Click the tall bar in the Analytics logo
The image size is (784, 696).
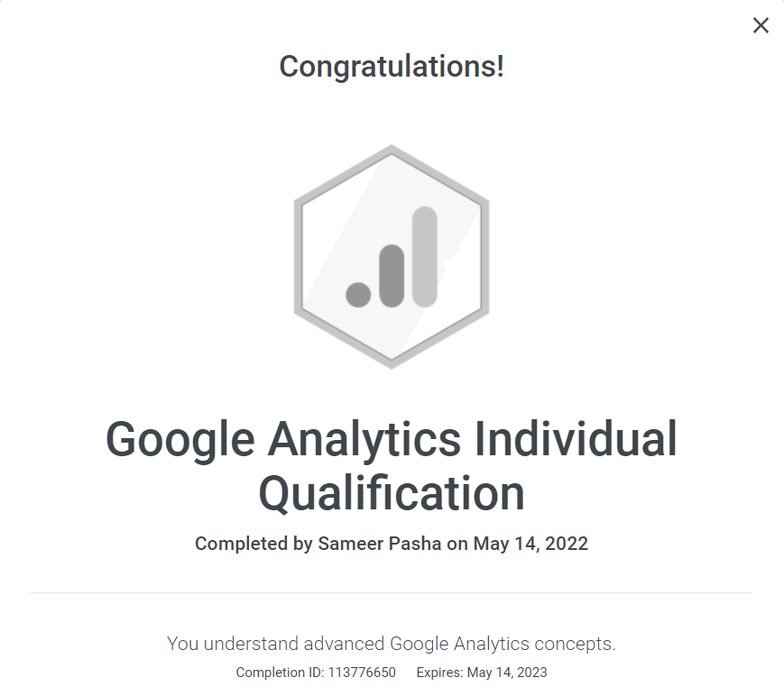tap(424, 256)
